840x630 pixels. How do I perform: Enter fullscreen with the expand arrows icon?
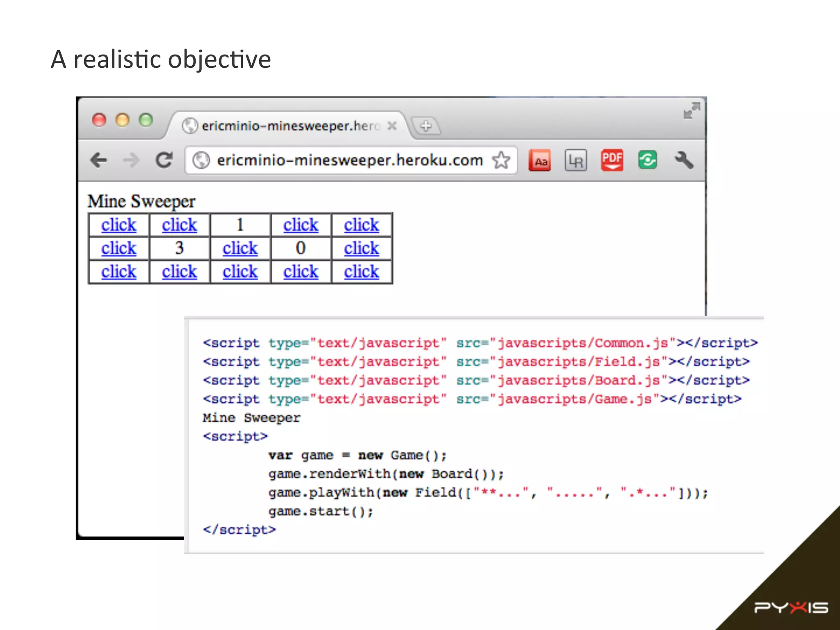692,110
